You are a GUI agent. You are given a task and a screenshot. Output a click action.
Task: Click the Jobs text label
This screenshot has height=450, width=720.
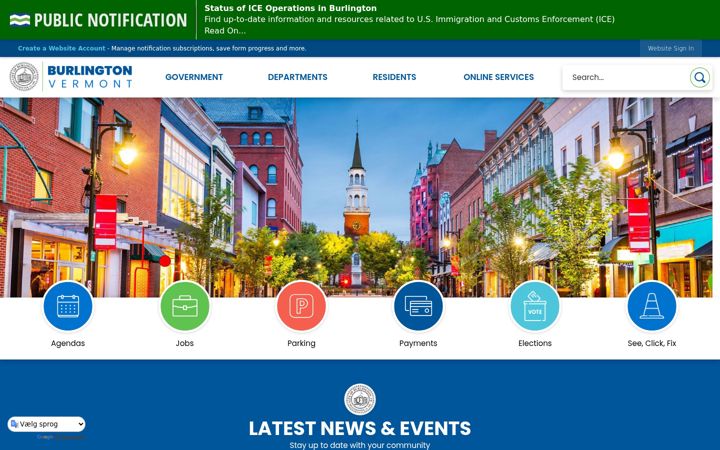point(185,343)
